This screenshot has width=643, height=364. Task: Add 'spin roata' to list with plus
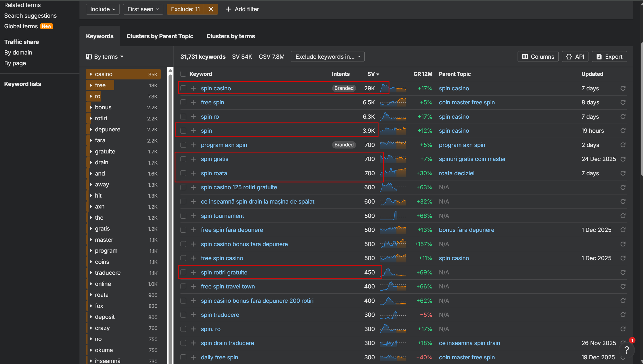click(x=193, y=173)
